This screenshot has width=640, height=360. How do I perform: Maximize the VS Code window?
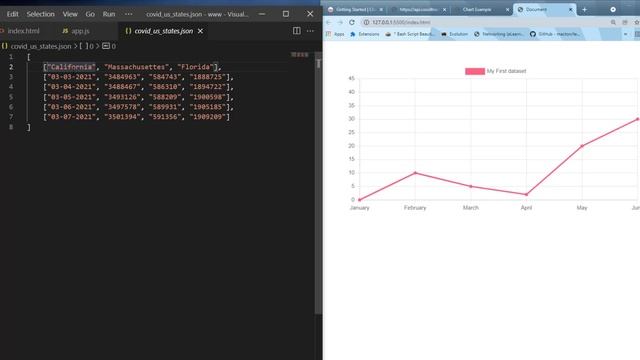pyautogui.click(x=286, y=14)
